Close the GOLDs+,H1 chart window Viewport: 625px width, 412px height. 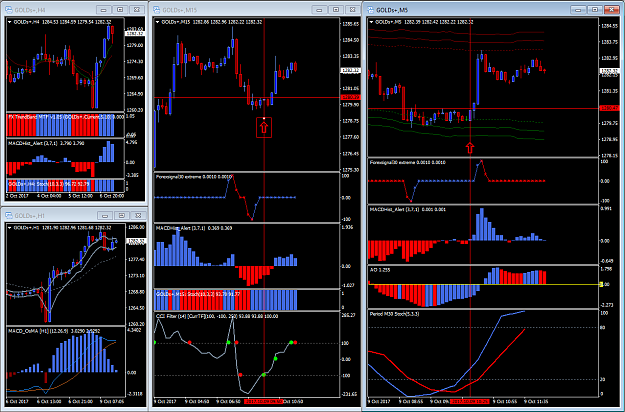[138, 216]
